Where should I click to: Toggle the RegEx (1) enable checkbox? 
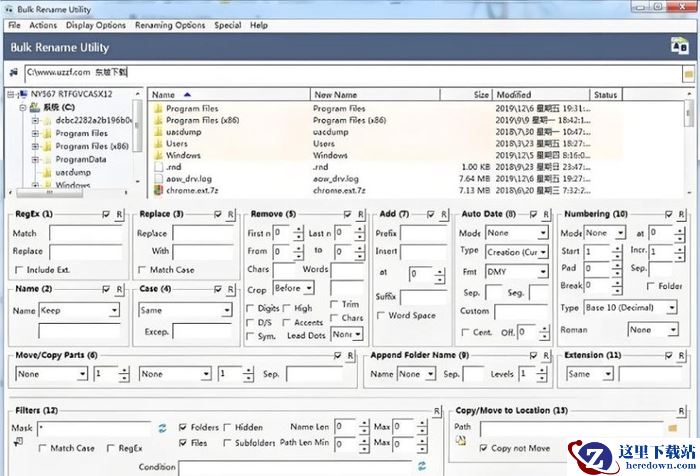(x=106, y=214)
